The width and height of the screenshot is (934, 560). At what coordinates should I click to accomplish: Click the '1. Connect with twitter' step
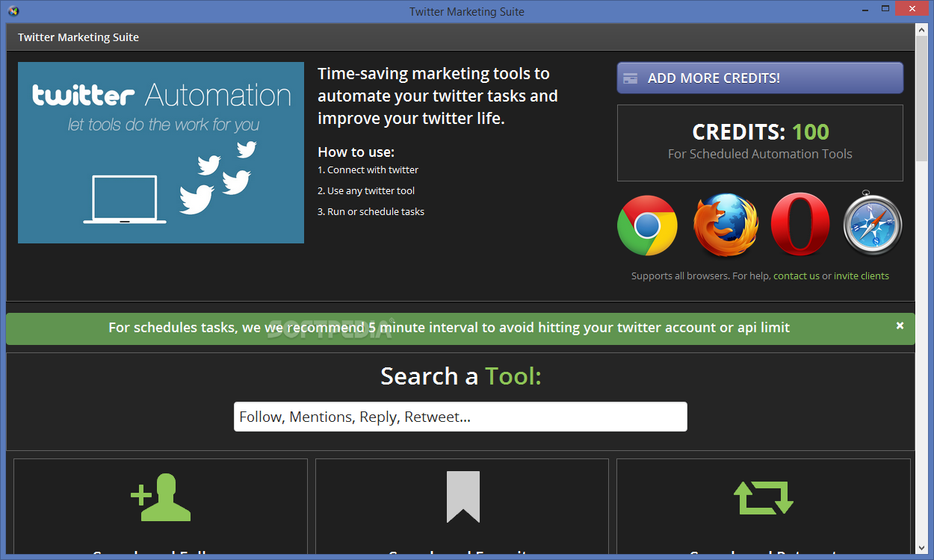368,169
